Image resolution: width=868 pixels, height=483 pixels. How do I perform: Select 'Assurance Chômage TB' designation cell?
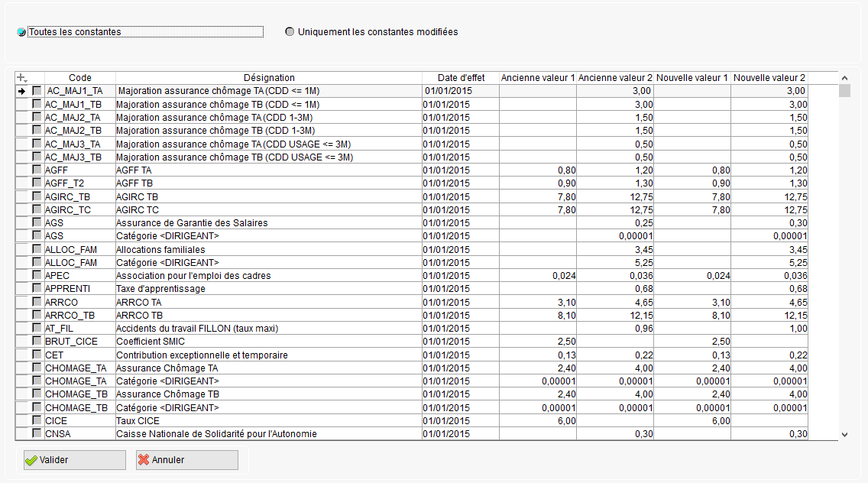[x=268, y=394]
